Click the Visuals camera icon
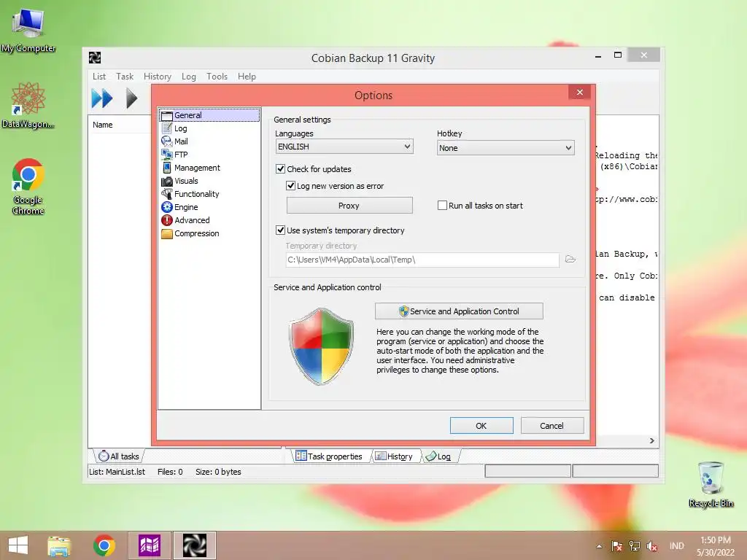 click(167, 181)
